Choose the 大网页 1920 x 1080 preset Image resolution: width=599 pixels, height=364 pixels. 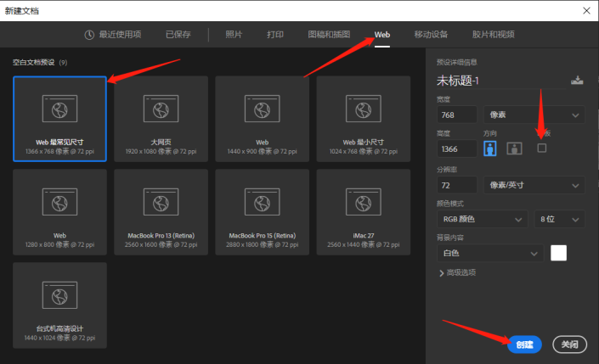click(161, 118)
